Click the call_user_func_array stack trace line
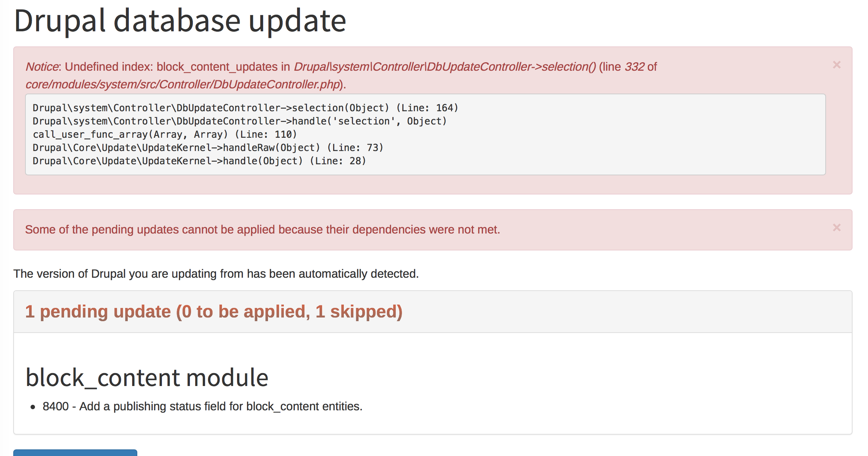 tap(165, 134)
